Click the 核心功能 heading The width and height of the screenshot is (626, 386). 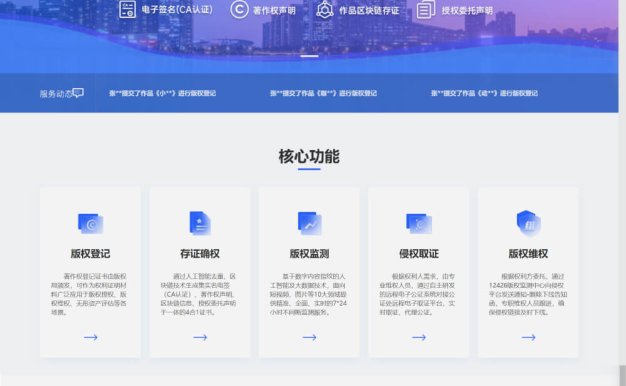(x=309, y=156)
